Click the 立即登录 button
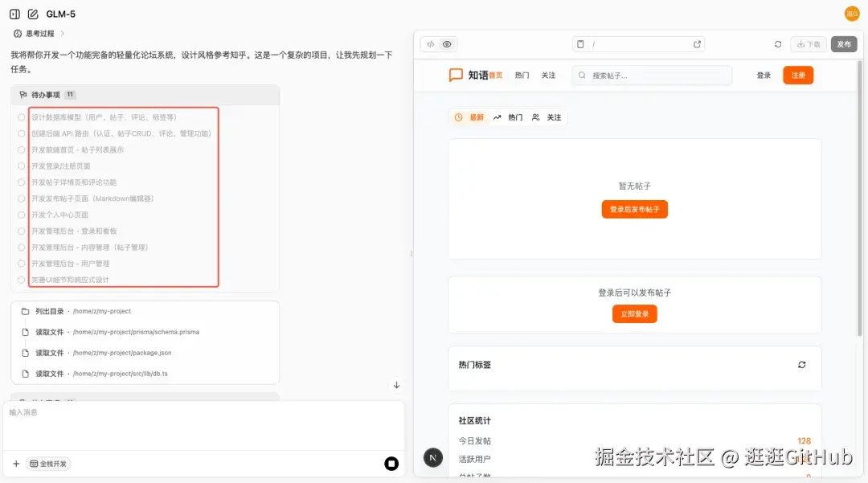The width and height of the screenshot is (868, 483). [x=634, y=313]
